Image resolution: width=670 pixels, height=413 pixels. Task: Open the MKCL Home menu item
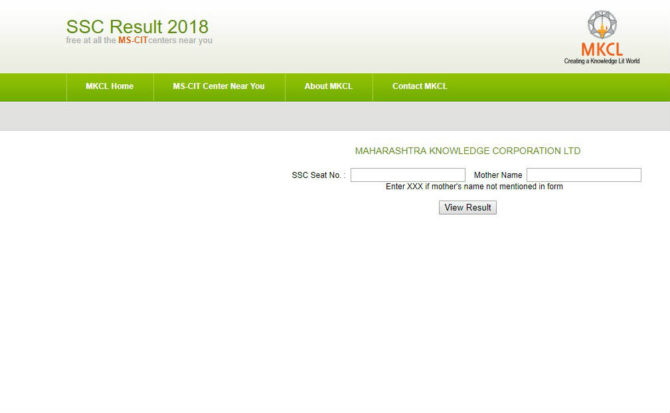tap(109, 86)
